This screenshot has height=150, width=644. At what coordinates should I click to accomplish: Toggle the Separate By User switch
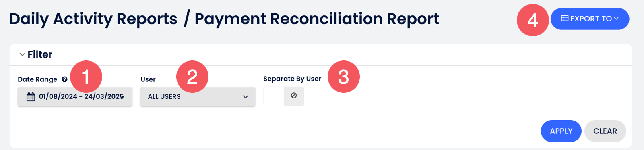(x=284, y=96)
